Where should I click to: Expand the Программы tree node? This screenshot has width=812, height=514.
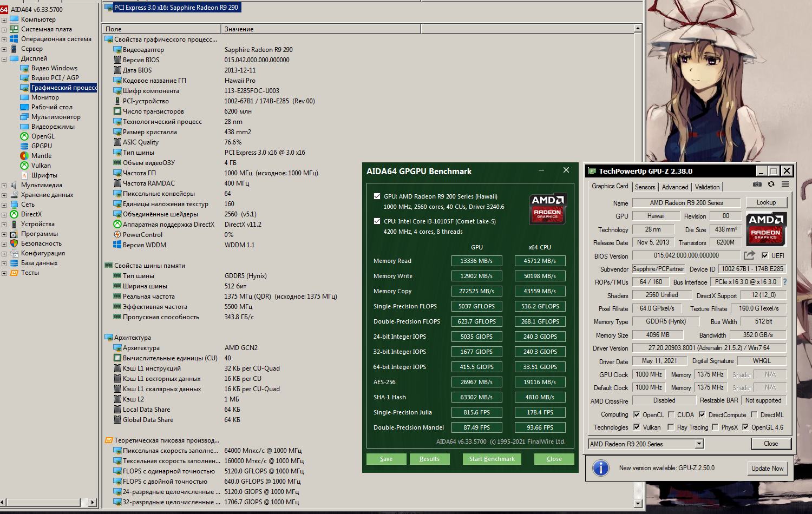coord(4,234)
